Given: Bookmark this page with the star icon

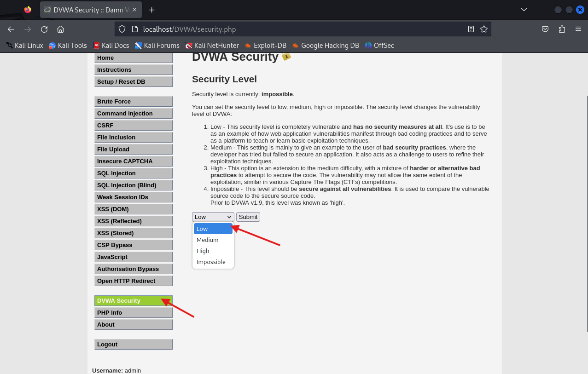Looking at the screenshot, I should 484,29.
